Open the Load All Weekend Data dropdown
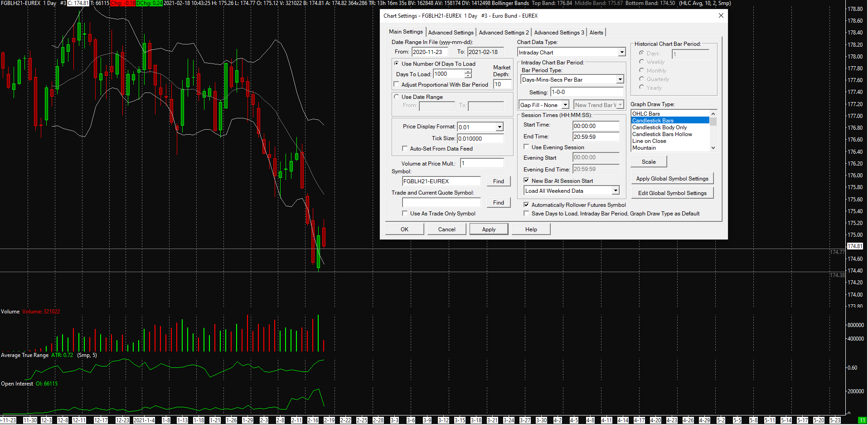This screenshot has height=425, width=868. (x=615, y=191)
